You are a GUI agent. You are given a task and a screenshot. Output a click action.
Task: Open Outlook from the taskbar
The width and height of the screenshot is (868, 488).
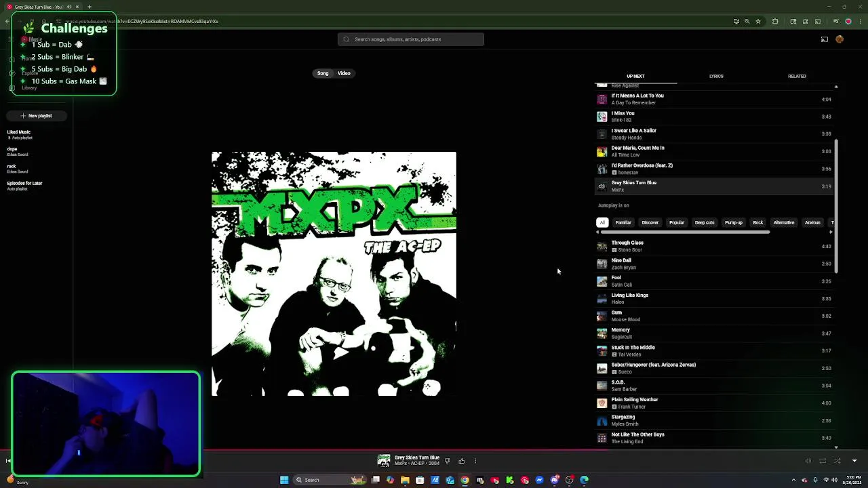click(450, 480)
